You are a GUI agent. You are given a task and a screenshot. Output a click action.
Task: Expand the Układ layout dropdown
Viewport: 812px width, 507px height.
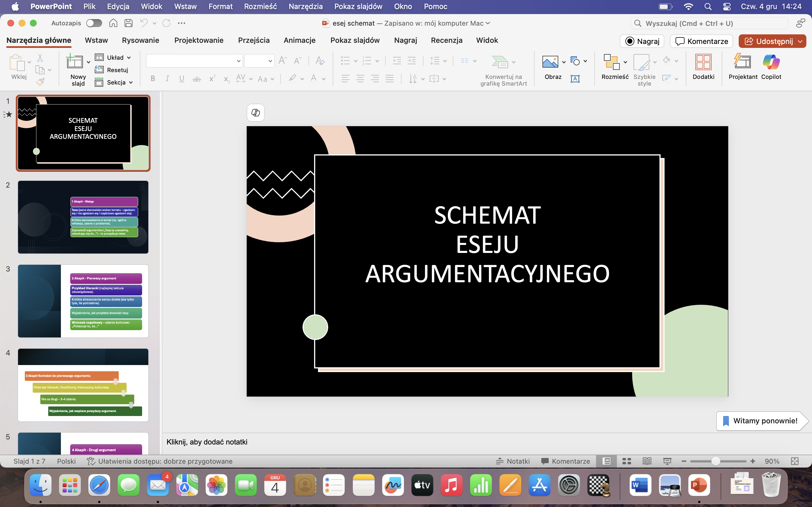129,58
